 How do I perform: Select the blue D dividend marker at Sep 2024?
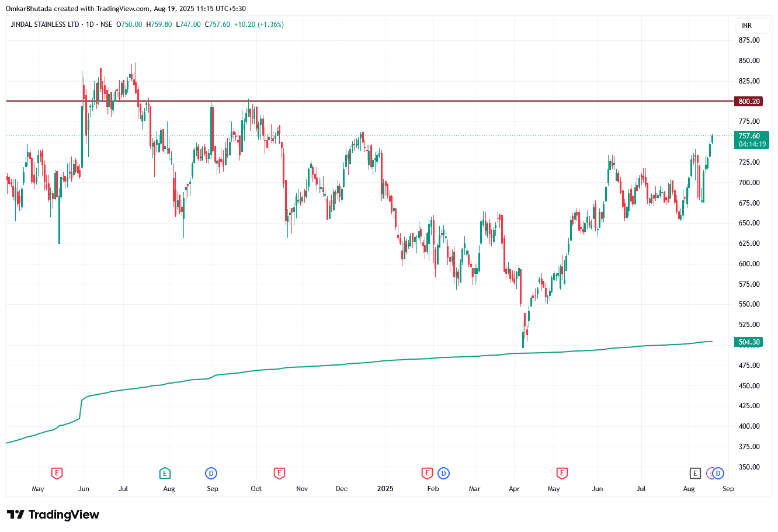211,473
